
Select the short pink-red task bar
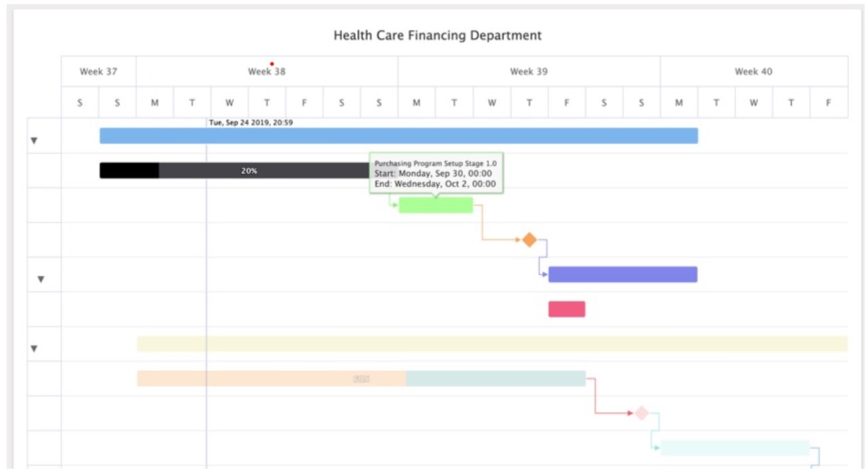click(x=567, y=309)
